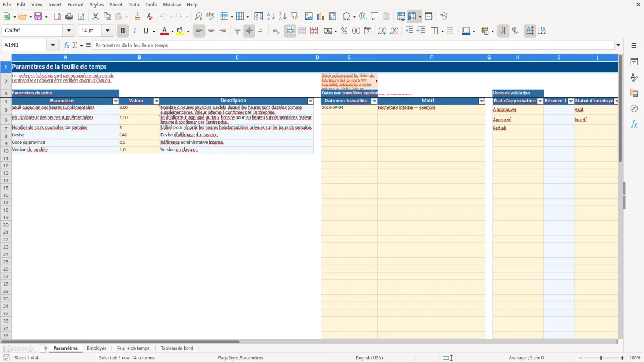
Task: Click the Save document icon
Action: [38, 17]
